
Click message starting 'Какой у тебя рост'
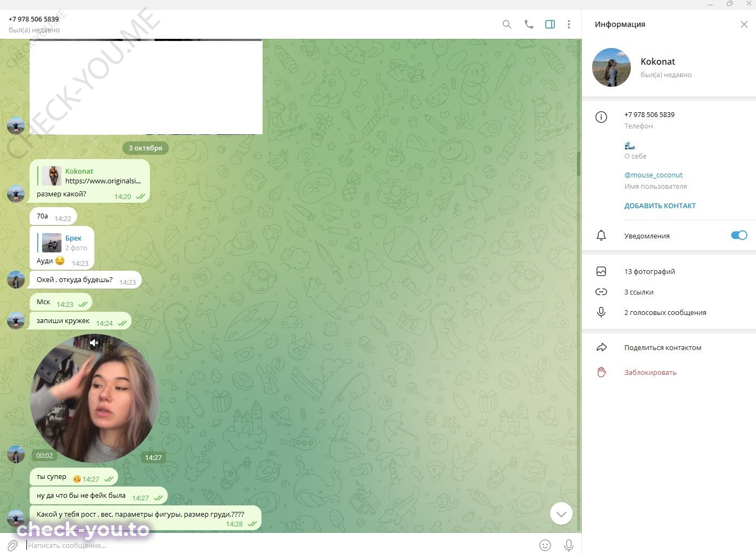(146, 518)
